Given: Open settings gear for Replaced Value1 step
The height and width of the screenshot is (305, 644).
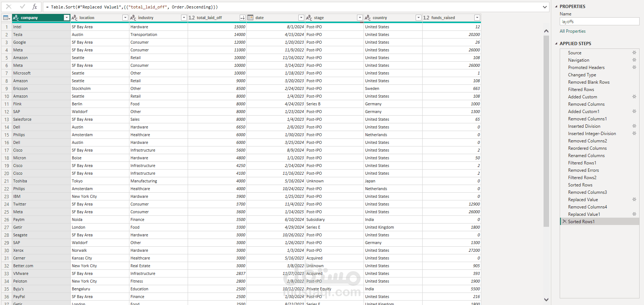Looking at the screenshot, I should (x=634, y=214).
